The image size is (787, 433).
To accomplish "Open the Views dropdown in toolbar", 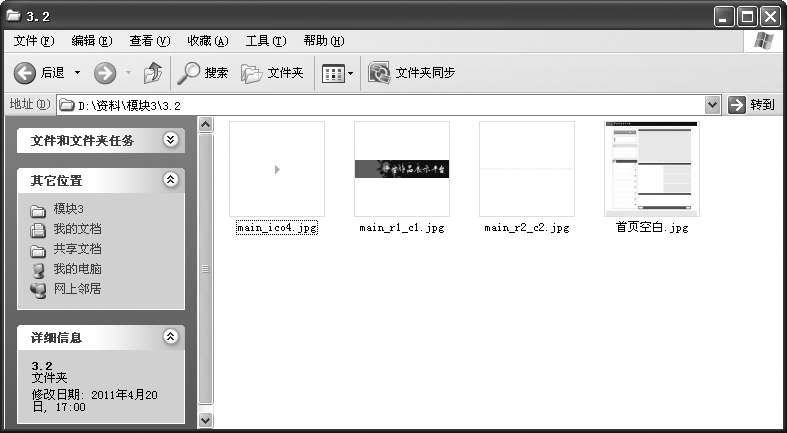I will pos(338,73).
